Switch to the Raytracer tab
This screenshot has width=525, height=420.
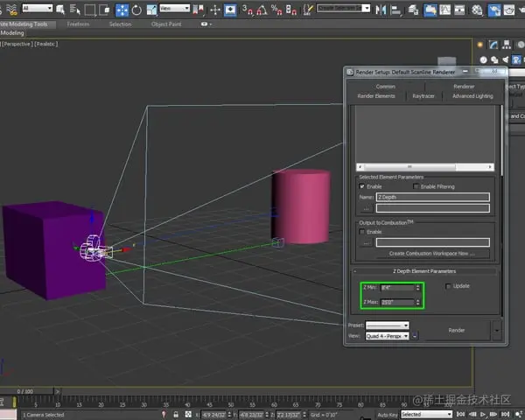pyautogui.click(x=423, y=96)
